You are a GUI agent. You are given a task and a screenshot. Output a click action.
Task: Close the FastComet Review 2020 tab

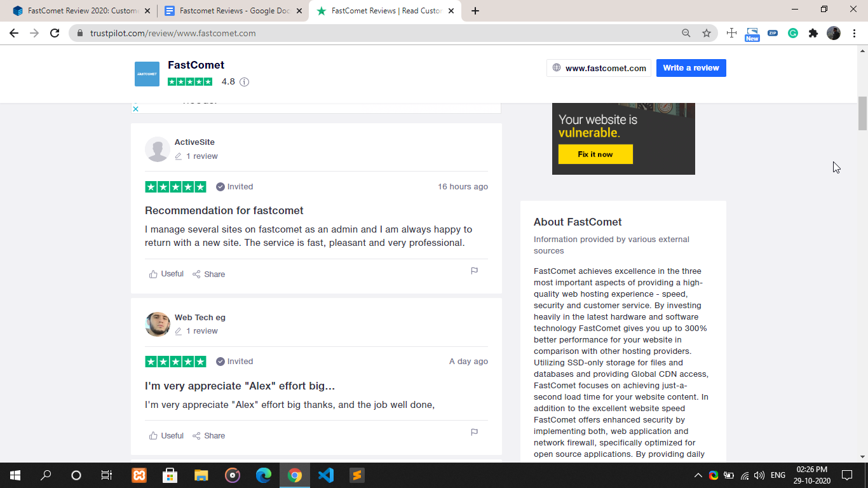147,11
